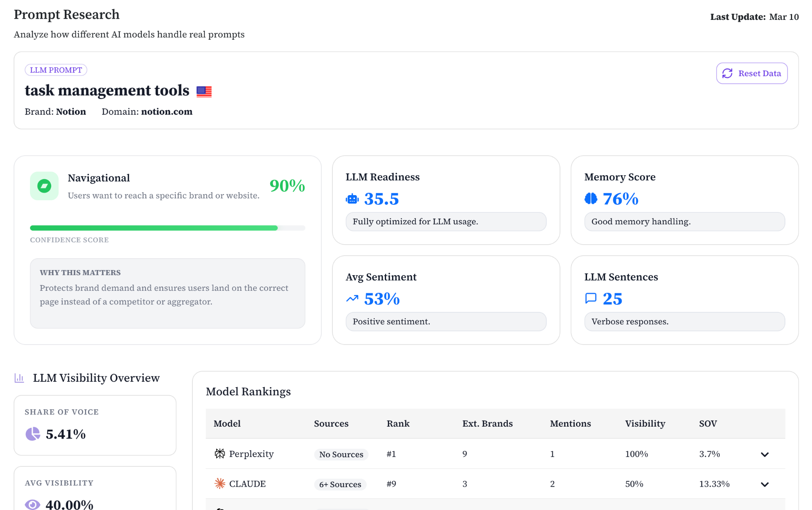The height and width of the screenshot is (510, 812).
Task: Click the 6+ Sources badge for CLAUDE
Action: pyautogui.click(x=340, y=485)
